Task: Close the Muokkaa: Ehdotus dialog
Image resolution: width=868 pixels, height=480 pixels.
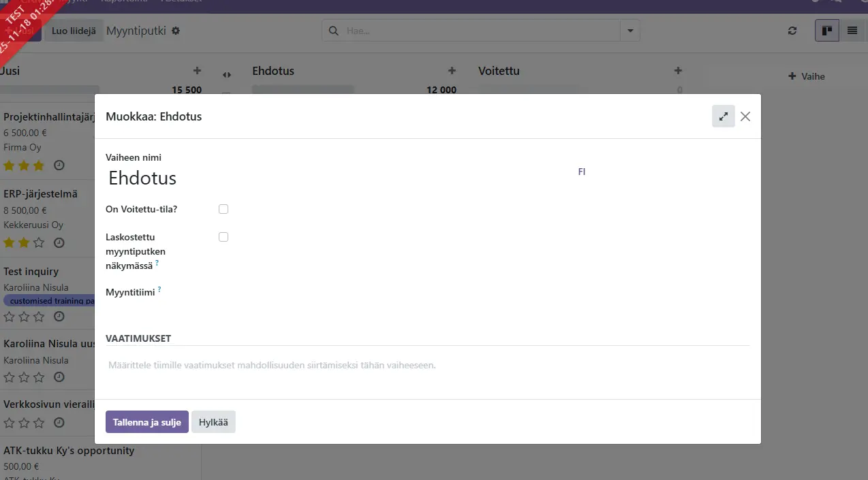Action: pos(745,116)
